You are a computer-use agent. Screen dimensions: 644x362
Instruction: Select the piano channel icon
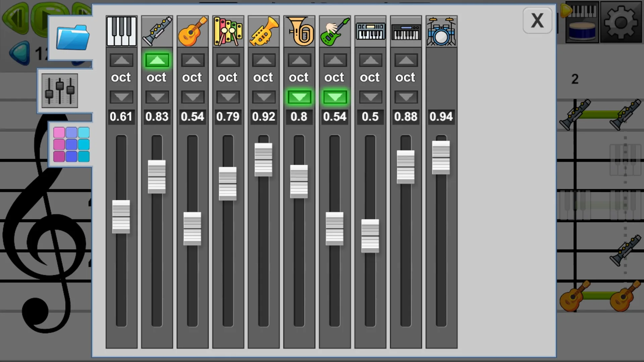point(121,31)
